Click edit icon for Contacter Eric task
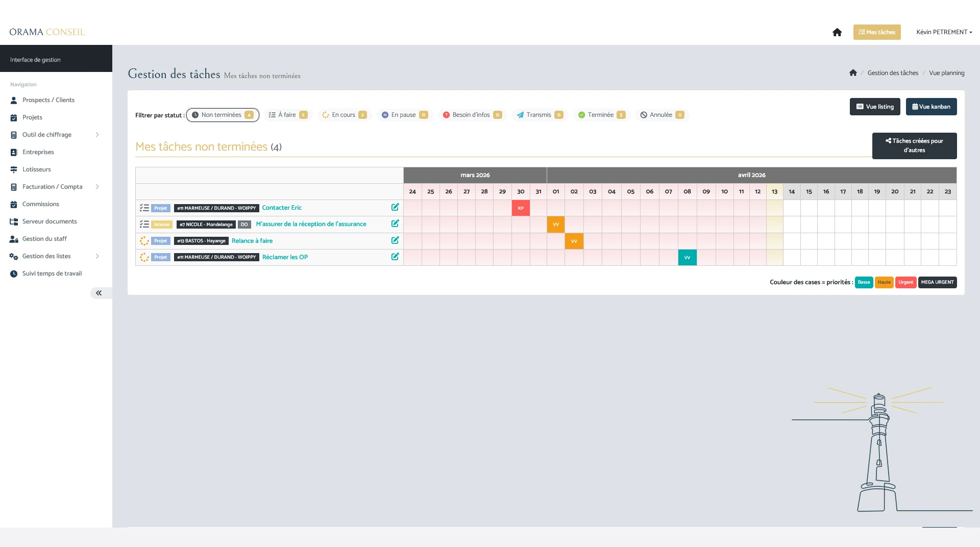Screen dimensions: 980x547 (x=395, y=207)
